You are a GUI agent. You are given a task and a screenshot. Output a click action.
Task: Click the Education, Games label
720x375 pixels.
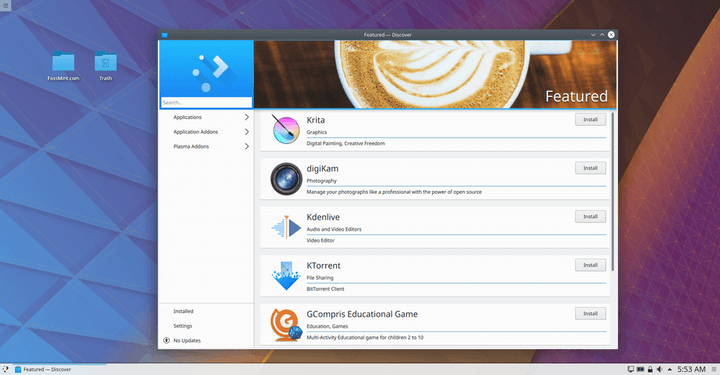[x=327, y=326]
